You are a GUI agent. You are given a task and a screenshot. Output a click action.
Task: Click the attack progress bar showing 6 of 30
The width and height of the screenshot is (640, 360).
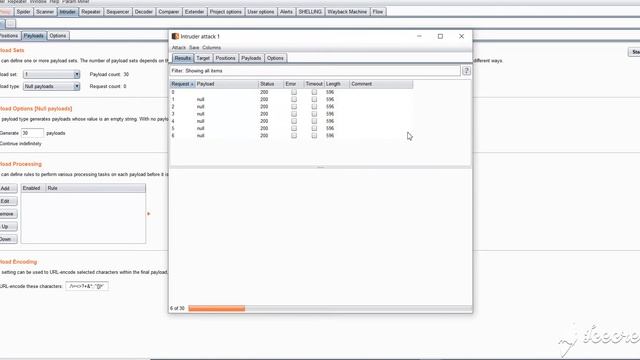[329, 309]
